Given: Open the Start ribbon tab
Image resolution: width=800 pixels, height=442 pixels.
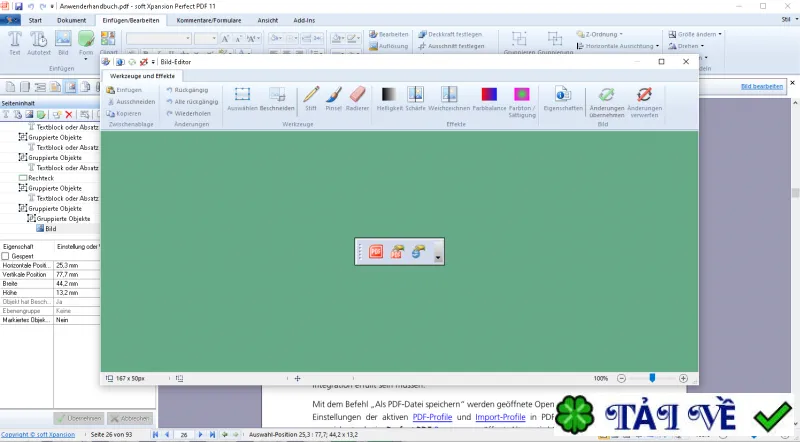Looking at the screenshot, I should 35,20.
